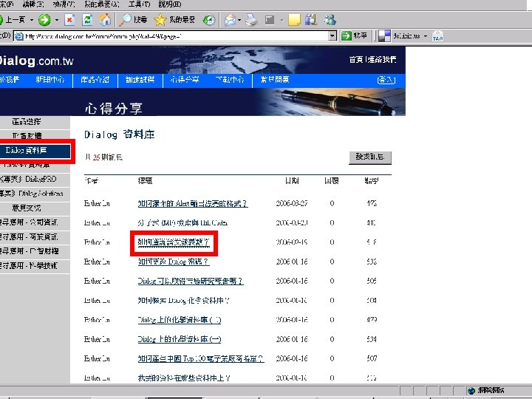The image size is (532, 399).
Task: Click the 網際網路 zone icon in status bar
Action: [471, 391]
